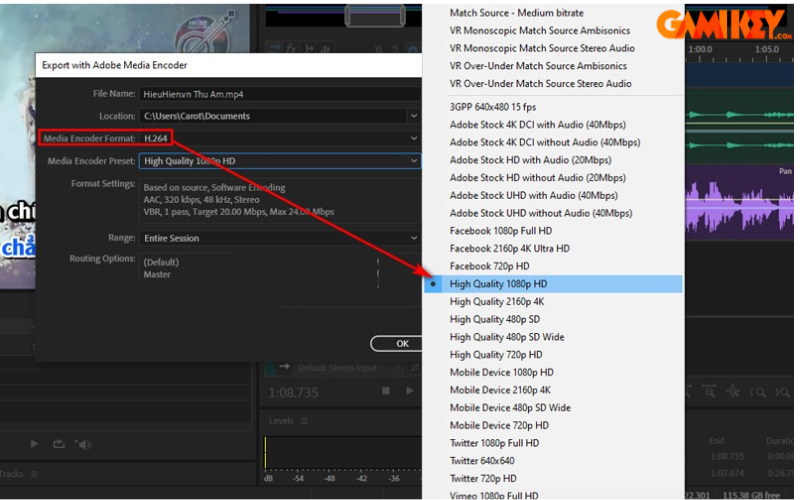Click the 115.38 GB free status text
The height and width of the screenshot is (500, 800).
(751, 494)
